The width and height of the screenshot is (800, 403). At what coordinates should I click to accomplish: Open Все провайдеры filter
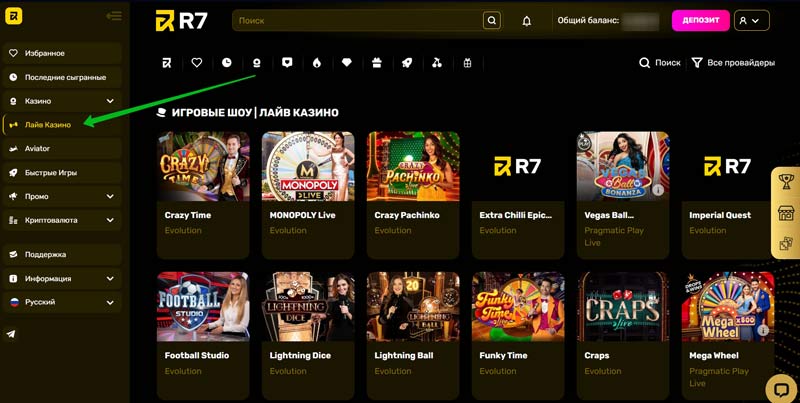(x=733, y=63)
